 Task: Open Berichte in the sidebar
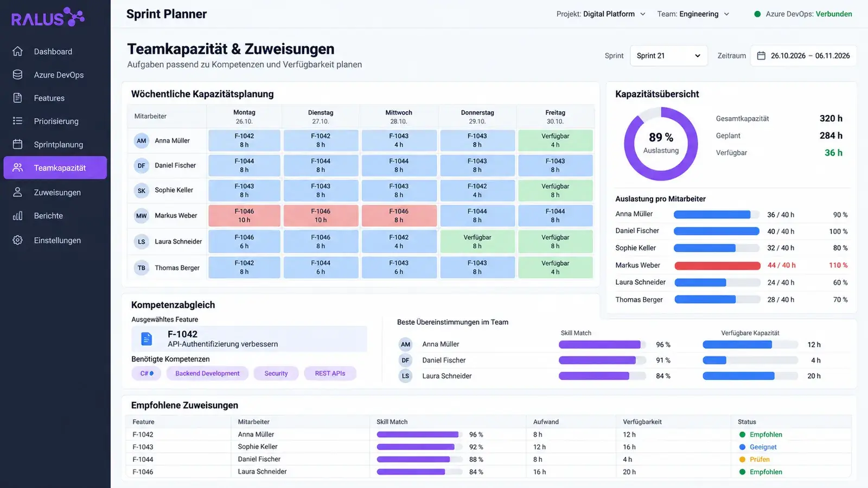(x=55, y=216)
